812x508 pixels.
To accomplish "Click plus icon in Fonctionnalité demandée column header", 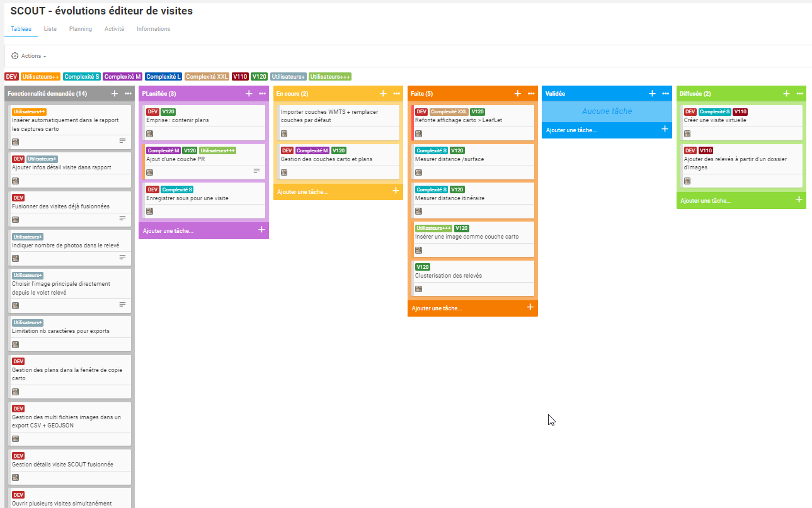I will pyautogui.click(x=115, y=93).
